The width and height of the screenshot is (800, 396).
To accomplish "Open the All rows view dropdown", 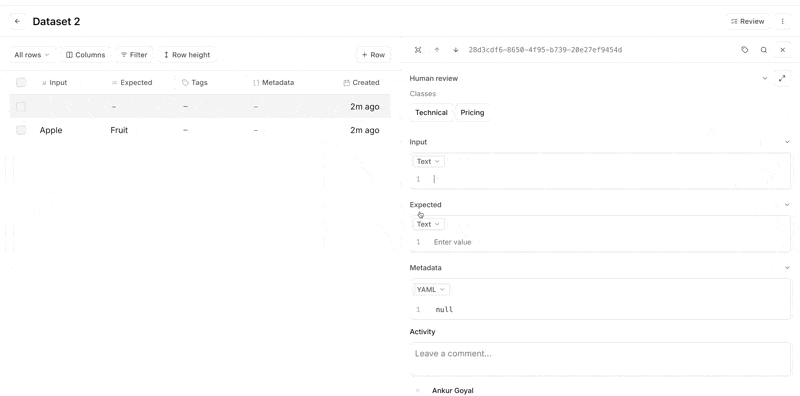I will pyautogui.click(x=32, y=55).
